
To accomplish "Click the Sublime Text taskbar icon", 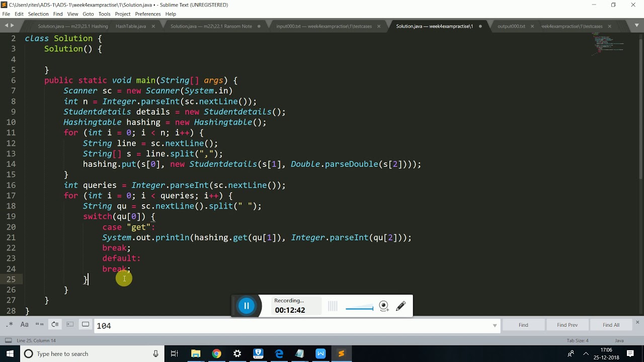I will pyautogui.click(x=341, y=354).
